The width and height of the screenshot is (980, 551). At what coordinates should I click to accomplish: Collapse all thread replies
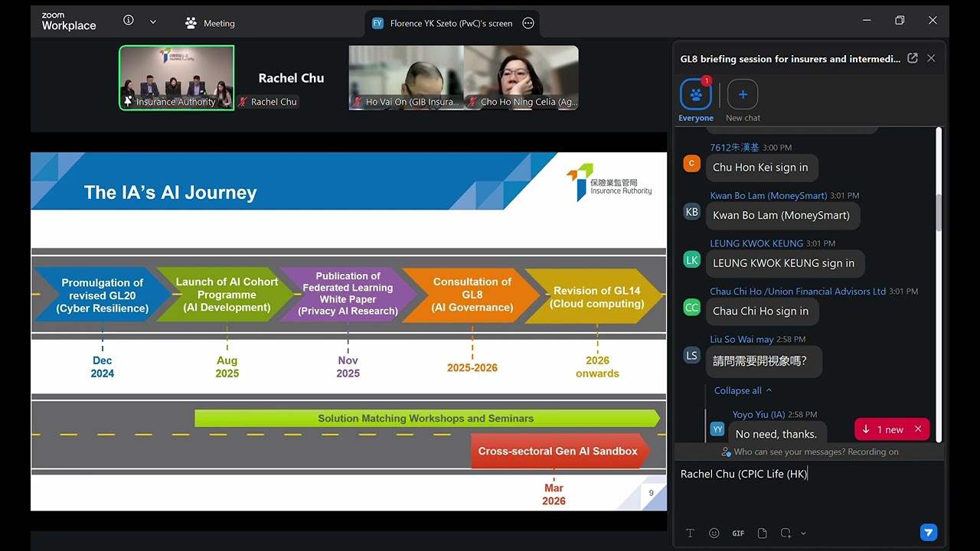coord(743,390)
